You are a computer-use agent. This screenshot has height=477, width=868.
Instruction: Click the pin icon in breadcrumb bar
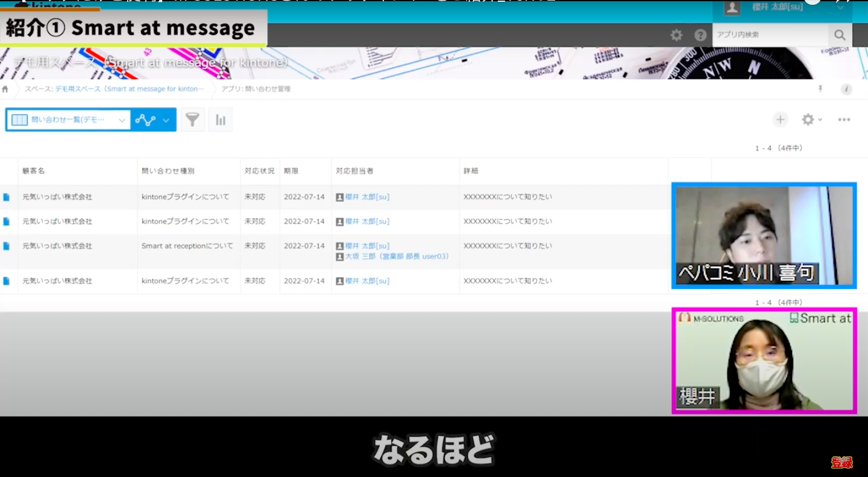[x=820, y=89]
